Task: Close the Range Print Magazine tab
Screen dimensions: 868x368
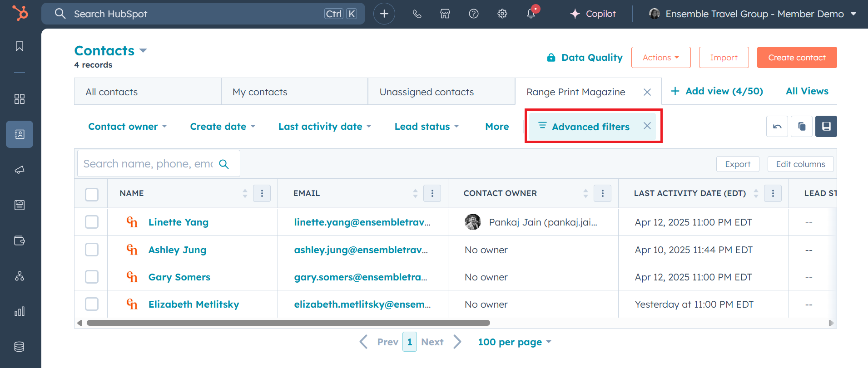Action: coord(647,92)
